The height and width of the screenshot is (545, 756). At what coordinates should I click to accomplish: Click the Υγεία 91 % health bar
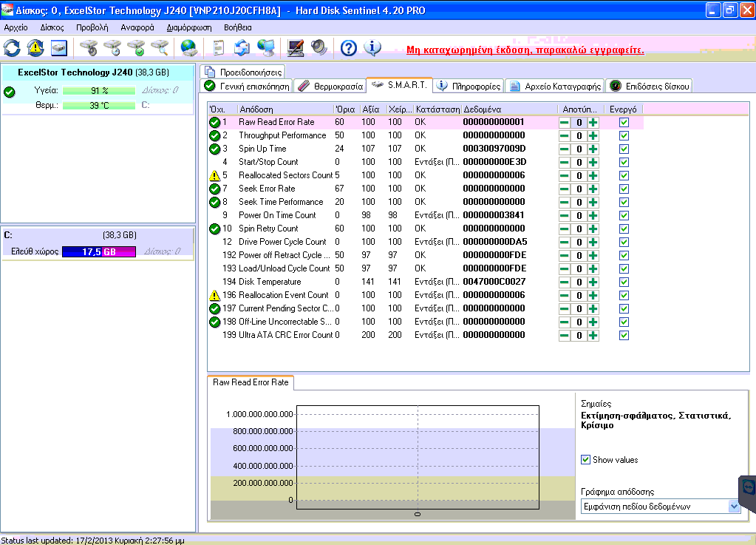tap(99, 91)
